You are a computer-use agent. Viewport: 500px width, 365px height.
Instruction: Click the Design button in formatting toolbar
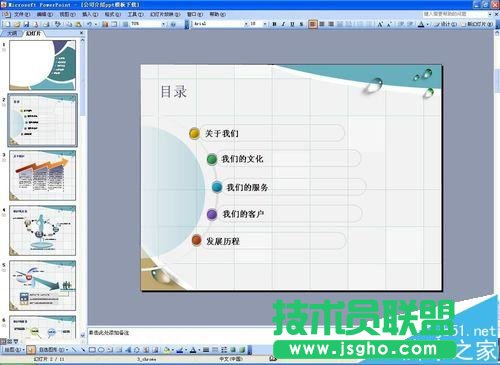point(445,24)
